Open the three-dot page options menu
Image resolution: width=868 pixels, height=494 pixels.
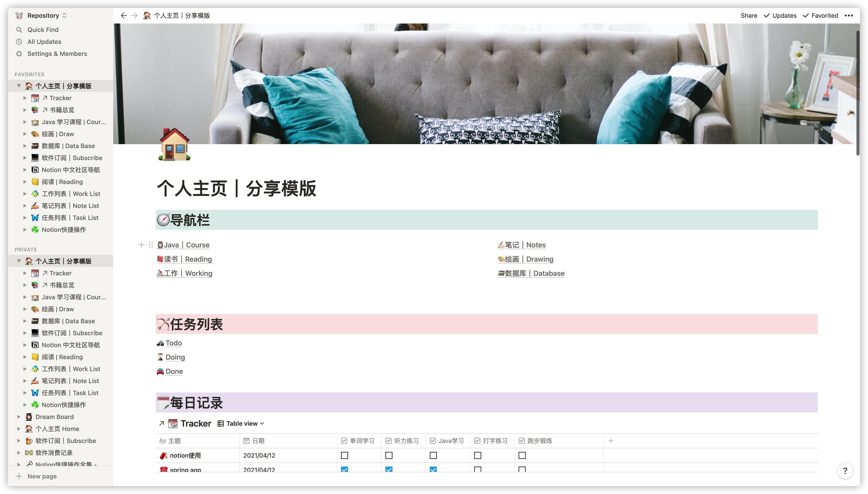coord(849,16)
